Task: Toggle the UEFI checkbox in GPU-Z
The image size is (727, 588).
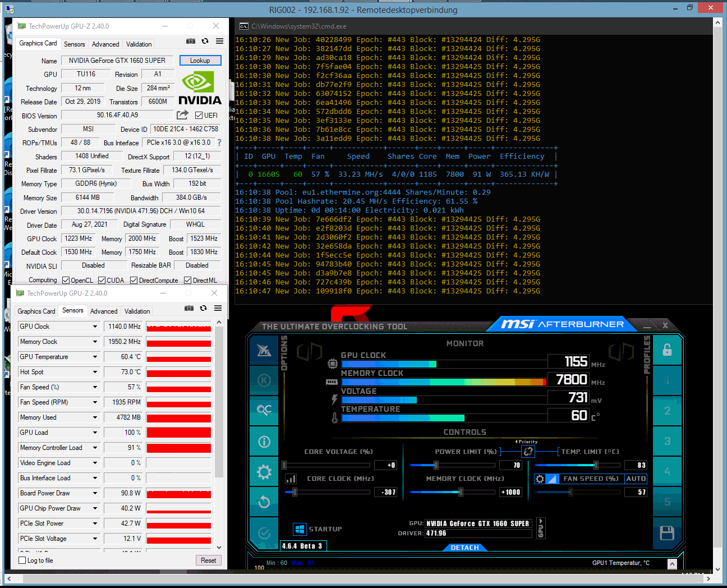Action: point(199,116)
